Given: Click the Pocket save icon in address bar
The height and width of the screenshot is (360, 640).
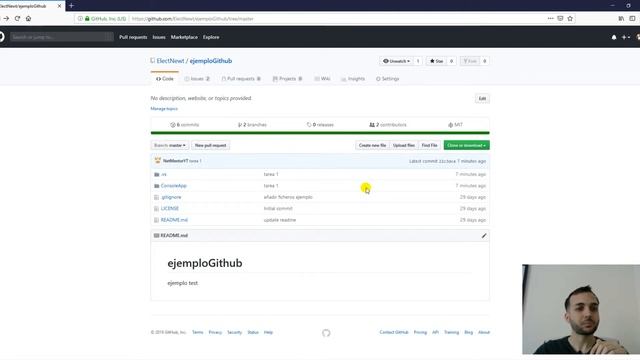Looking at the screenshot, I should coord(560,18).
